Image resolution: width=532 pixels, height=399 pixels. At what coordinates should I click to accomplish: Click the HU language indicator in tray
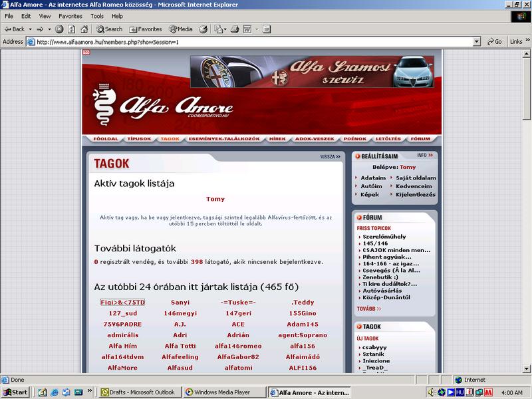tap(460, 392)
